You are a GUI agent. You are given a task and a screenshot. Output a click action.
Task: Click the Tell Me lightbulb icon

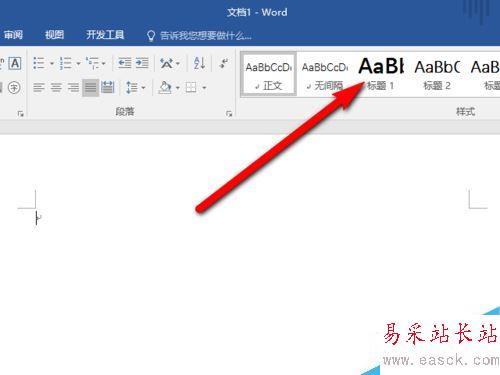[x=151, y=36]
